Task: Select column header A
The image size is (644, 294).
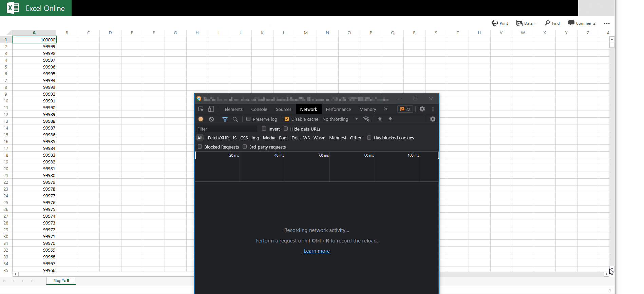Action: (34, 33)
